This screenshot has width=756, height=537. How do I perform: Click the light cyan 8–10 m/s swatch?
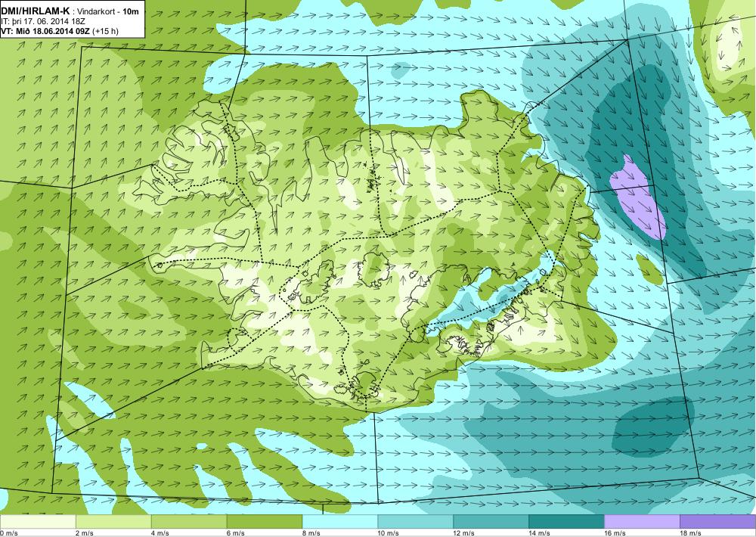pyautogui.click(x=340, y=522)
